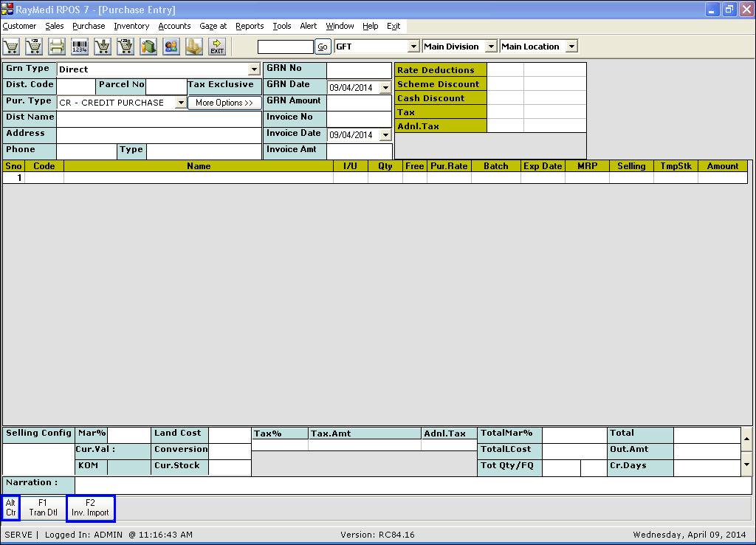Click the More Options >> button
Image resolution: width=756 pixels, height=545 pixels.
click(x=224, y=103)
